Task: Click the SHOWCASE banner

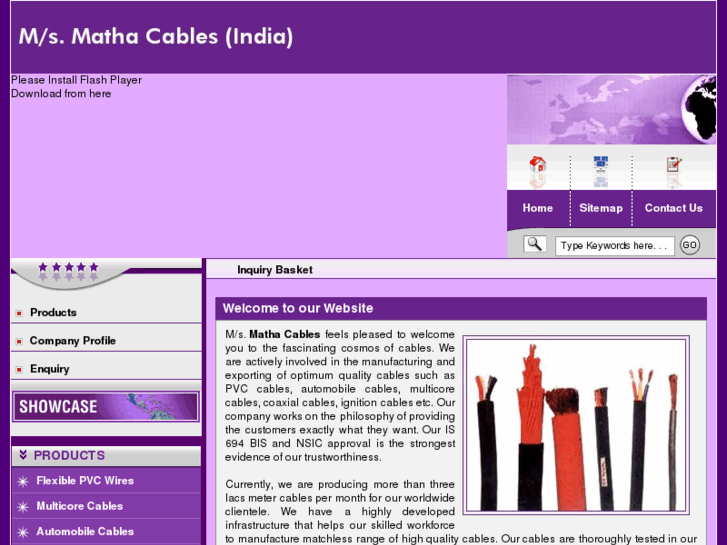Action: [106, 407]
